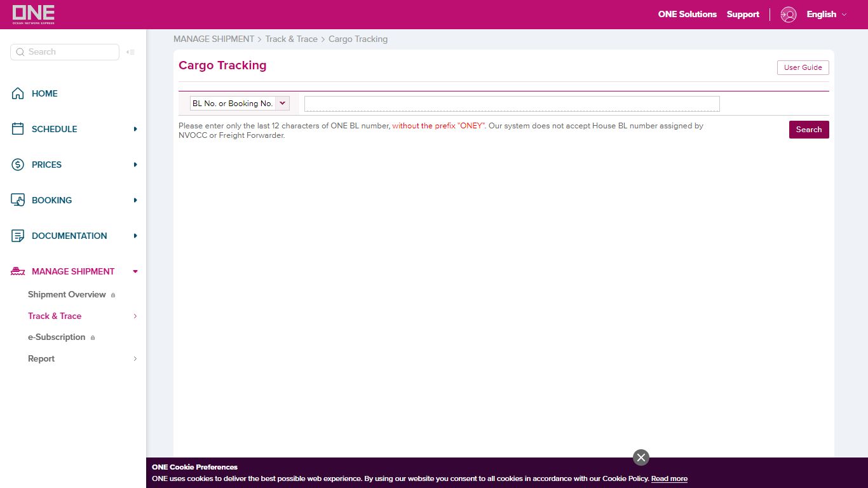Image resolution: width=868 pixels, height=488 pixels.
Task: Click the tracking number input field
Action: point(512,104)
